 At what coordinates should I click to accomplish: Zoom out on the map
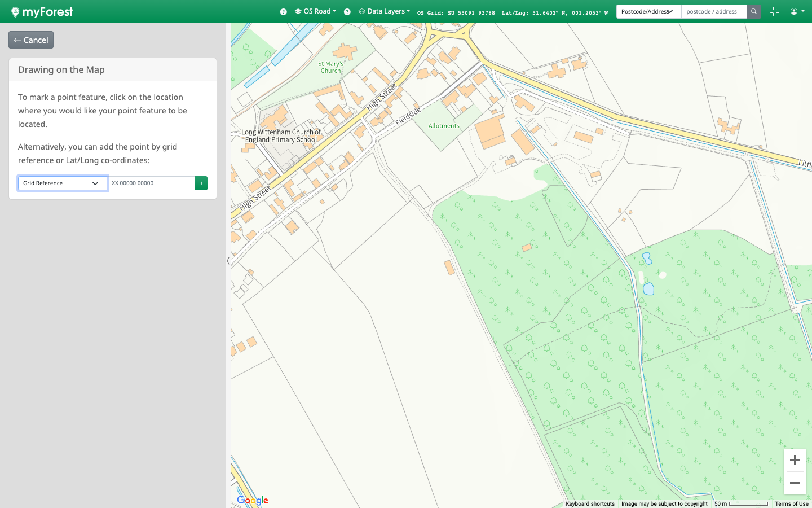[795, 483]
